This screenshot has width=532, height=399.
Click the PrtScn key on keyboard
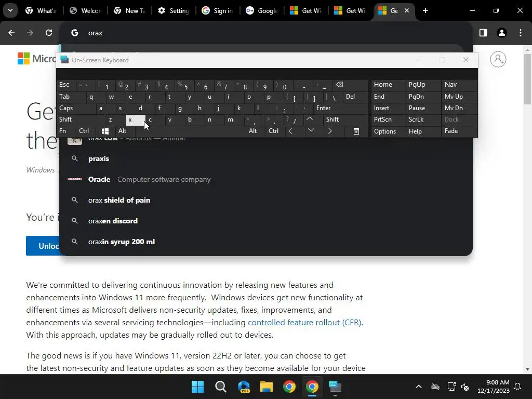(388, 119)
